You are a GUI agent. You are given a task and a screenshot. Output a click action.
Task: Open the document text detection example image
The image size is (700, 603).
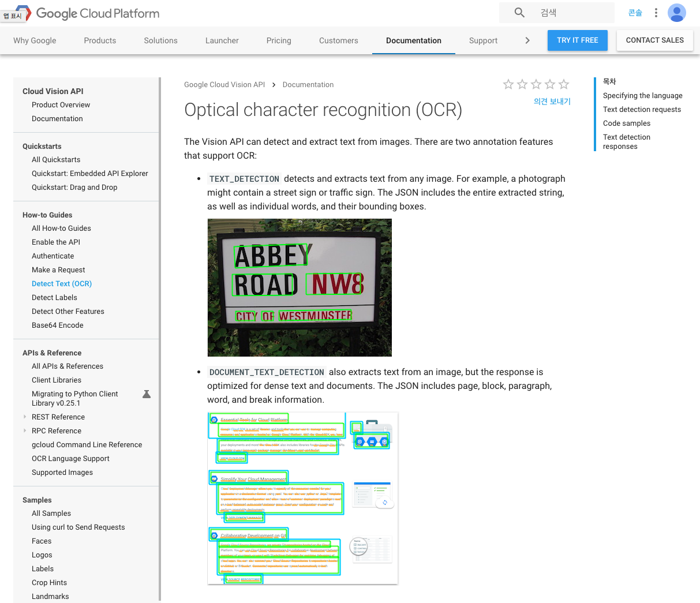[x=303, y=498]
